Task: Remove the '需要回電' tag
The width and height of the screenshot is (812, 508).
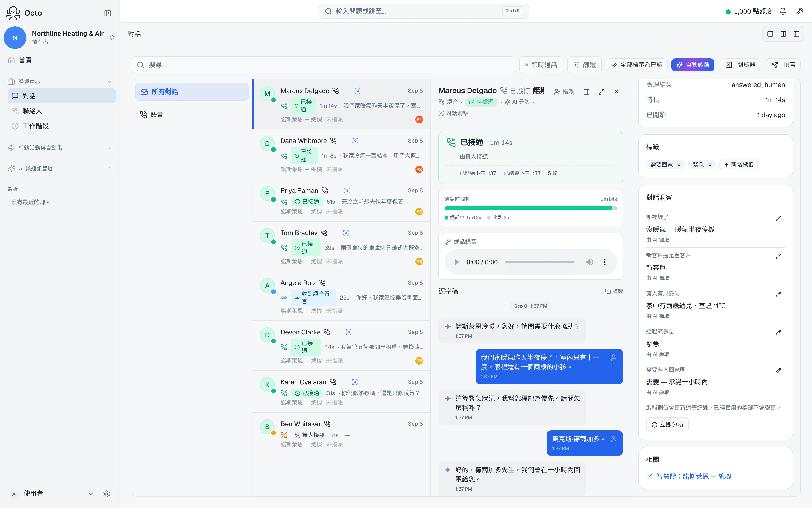Action: (679, 165)
